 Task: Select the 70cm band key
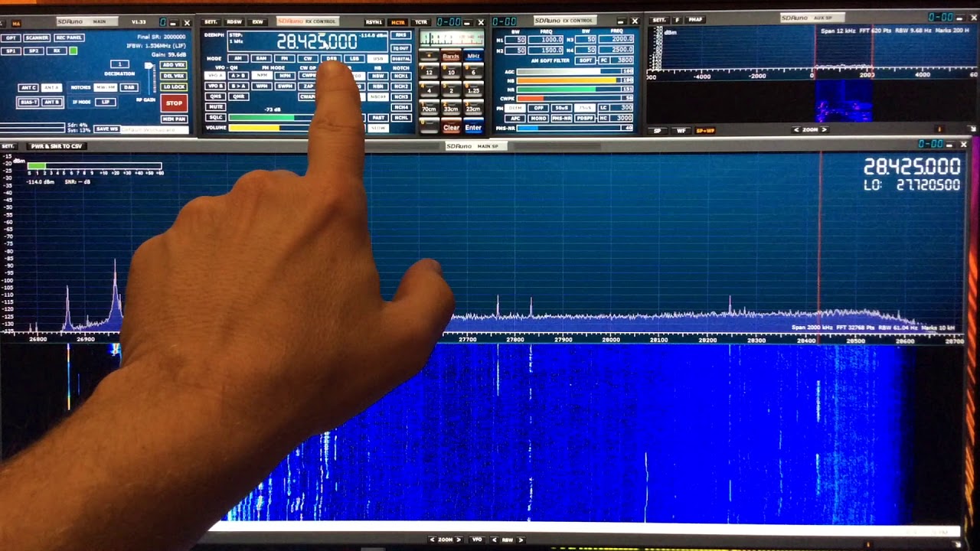coord(429,108)
